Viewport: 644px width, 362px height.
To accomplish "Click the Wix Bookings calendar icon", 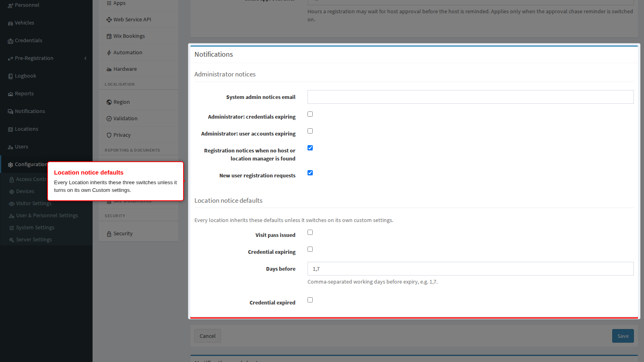I will click(109, 36).
